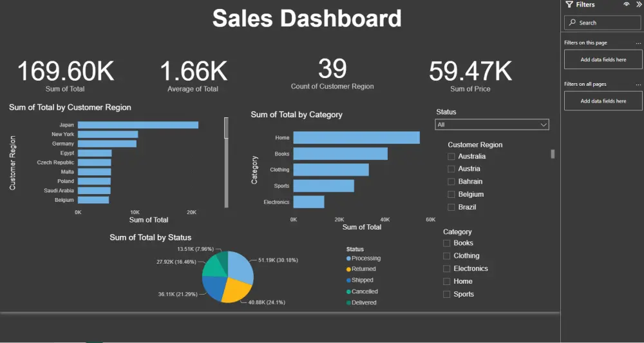The width and height of the screenshot is (644, 343).
Task: Click the 51.19K (30.18%) pie label
Action: click(x=278, y=260)
